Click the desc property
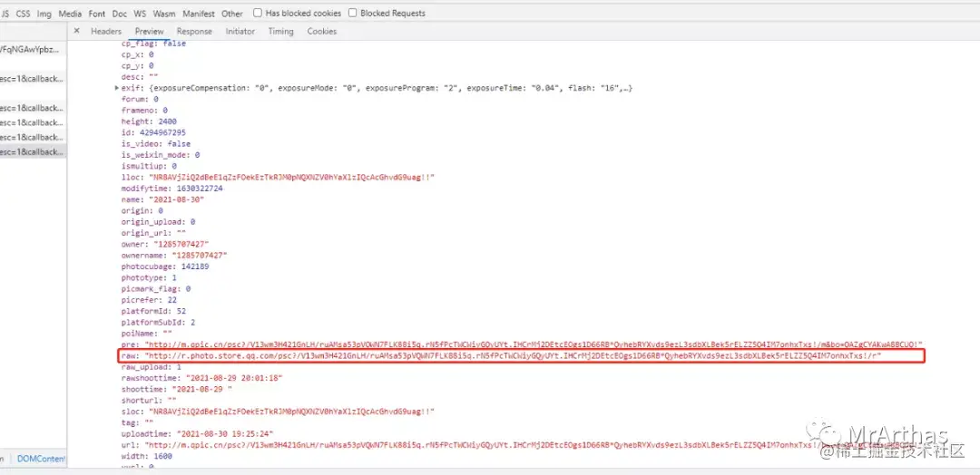This screenshot has width=980, height=475. [x=140, y=77]
